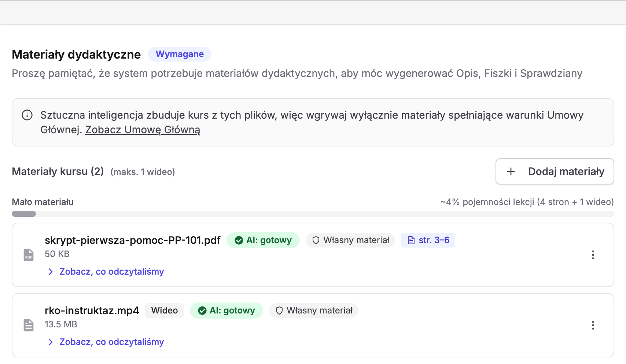626x364 pixels.
Task: Click the 'Mało materiału' status label
Action: click(x=43, y=202)
